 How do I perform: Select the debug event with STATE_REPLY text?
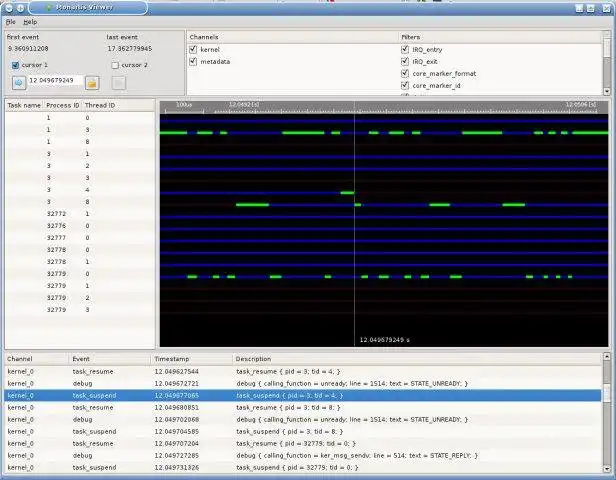point(303,456)
